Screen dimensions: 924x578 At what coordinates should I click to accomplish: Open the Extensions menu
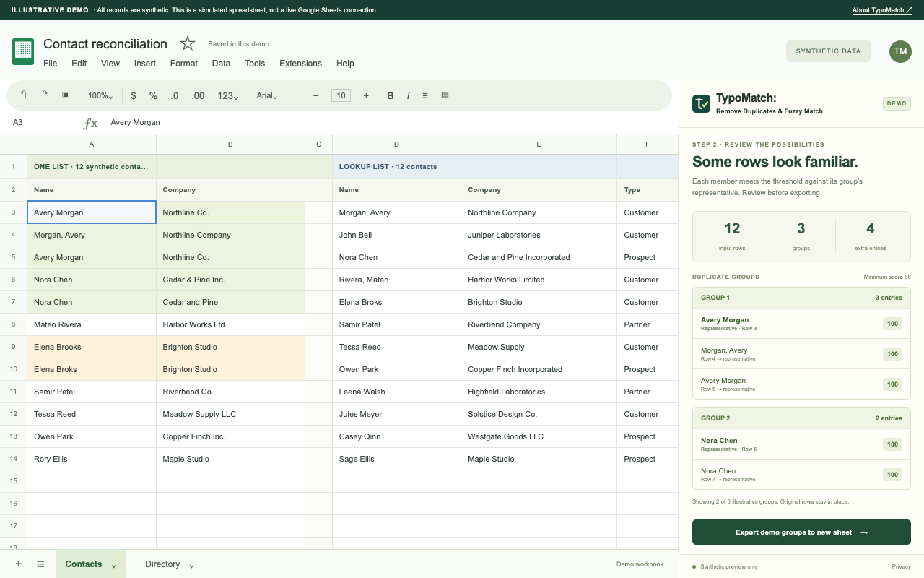(300, 64)
